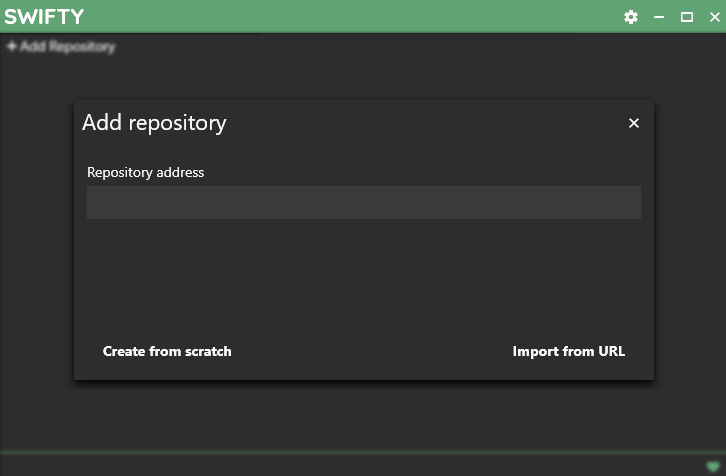Click the Repository address label
Image resolution: width=726 pixels, height=476 pixels.
145,172
